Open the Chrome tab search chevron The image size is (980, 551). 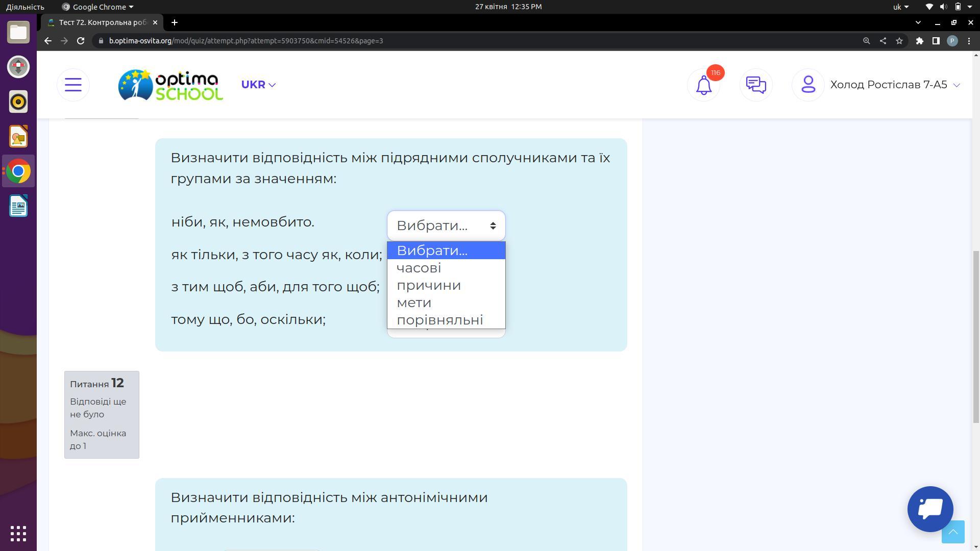(x=918, y=22)
